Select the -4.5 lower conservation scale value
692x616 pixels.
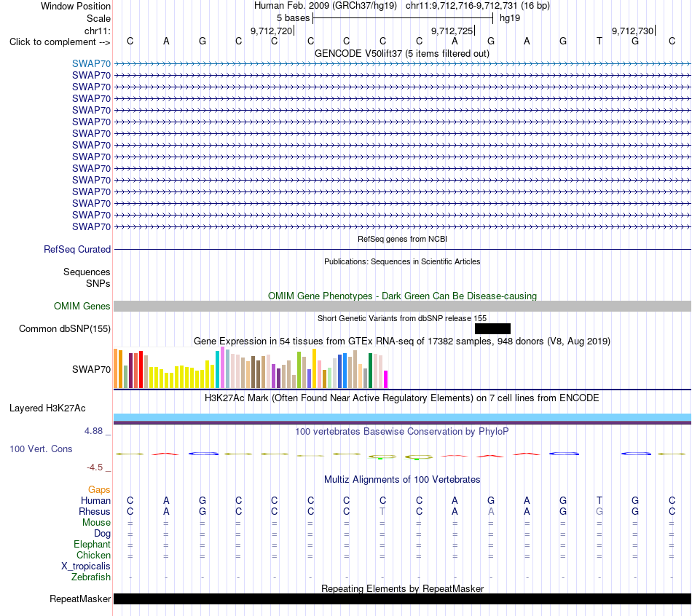pos(95,467)
